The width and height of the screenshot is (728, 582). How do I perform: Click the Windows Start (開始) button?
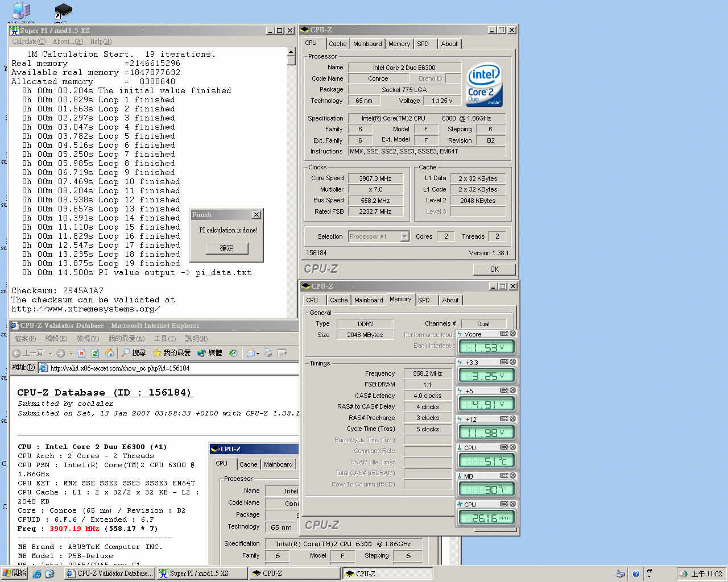[15, 573]
